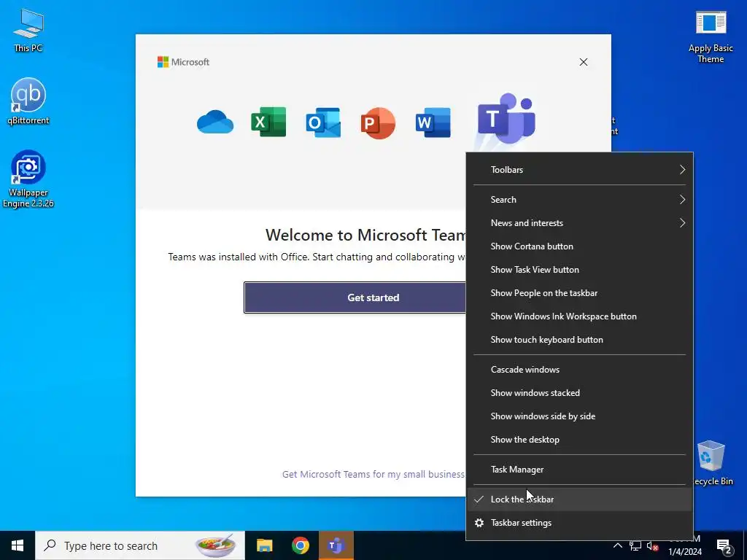Click the PowerPoint icon in Teams welcome window
This screenshot has height=560, width=747.
[x=378, y=122]
